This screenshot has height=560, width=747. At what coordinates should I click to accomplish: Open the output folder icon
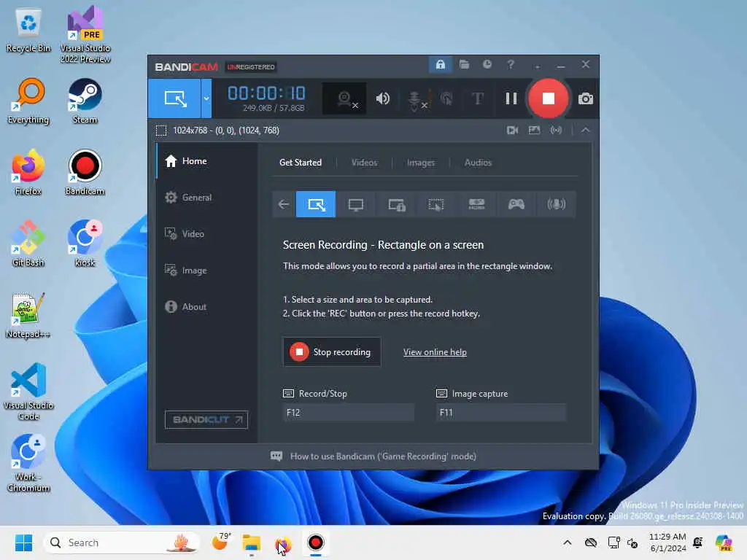point(464,64)
